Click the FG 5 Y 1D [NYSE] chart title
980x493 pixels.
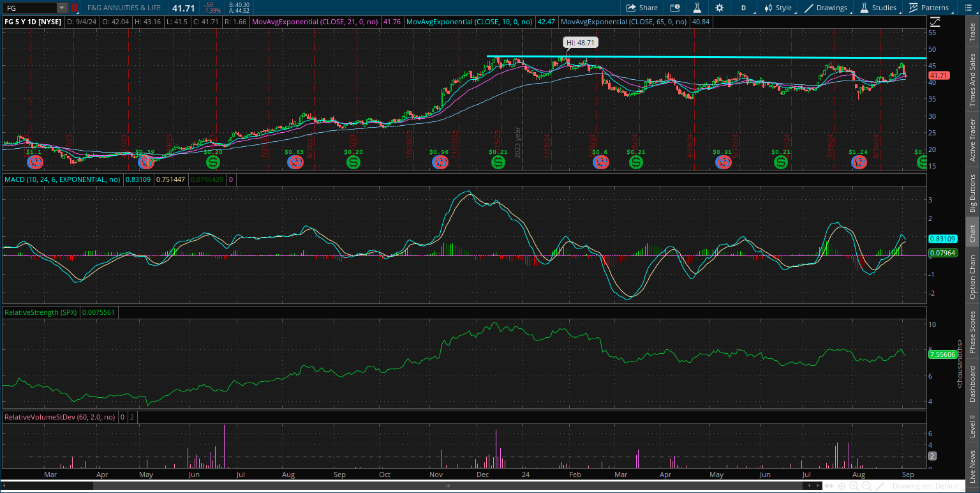tap(32, 22)
